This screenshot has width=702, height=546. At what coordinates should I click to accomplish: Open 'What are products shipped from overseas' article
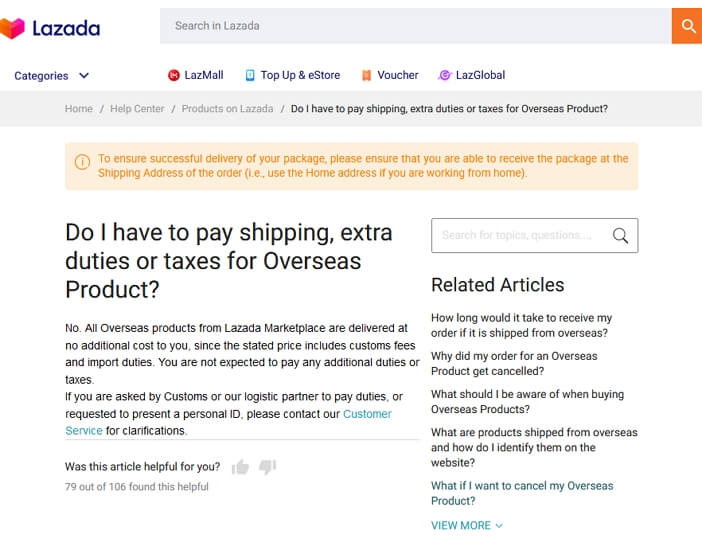coord(534,447)
